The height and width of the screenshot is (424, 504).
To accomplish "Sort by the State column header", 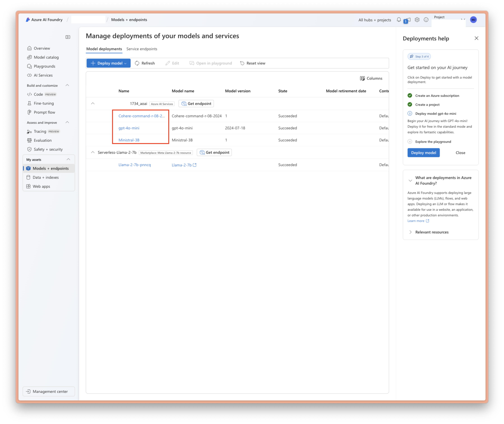I will [283, 91].
